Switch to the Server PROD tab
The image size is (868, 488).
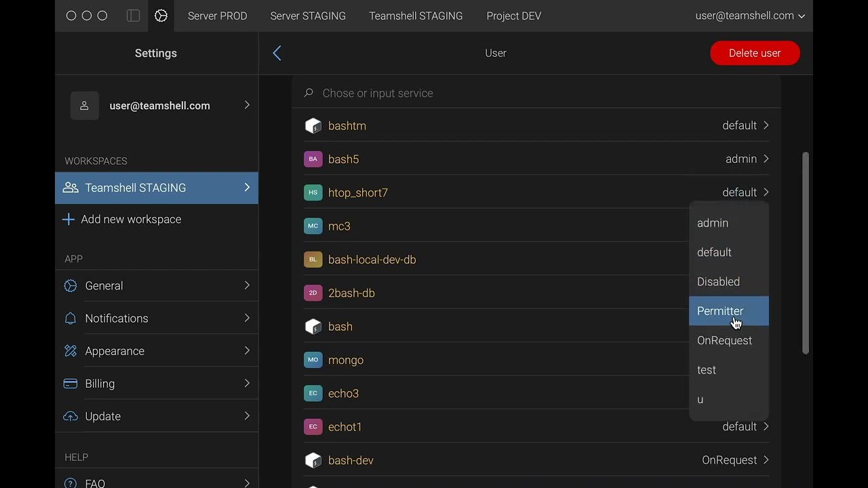[217, 16]
